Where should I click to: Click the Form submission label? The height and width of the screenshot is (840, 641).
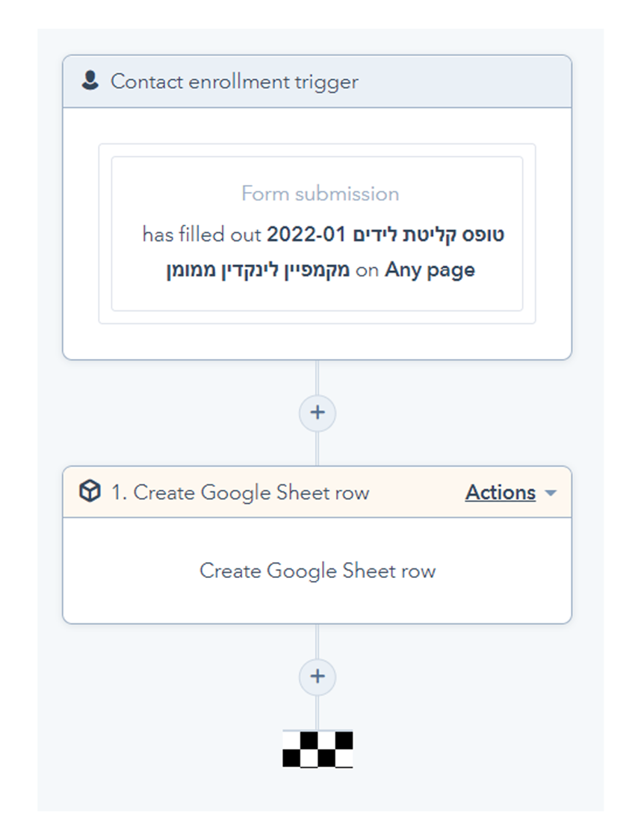coord(320,193)
